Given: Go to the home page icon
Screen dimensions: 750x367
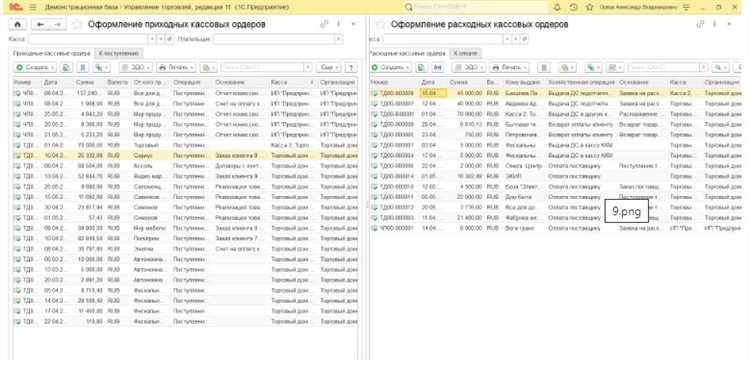Looking at the screenshot, I should point(18,24).
